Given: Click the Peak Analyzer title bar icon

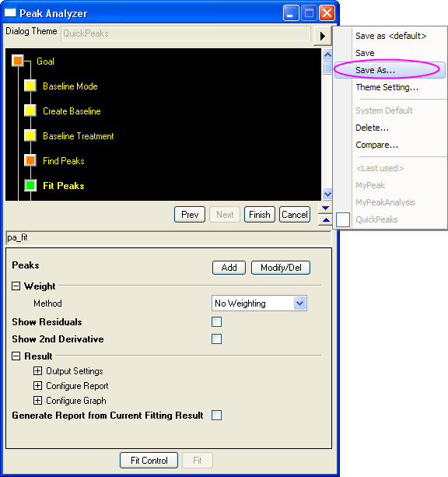Looking at the screenshot, I should (x=10, y=12).
